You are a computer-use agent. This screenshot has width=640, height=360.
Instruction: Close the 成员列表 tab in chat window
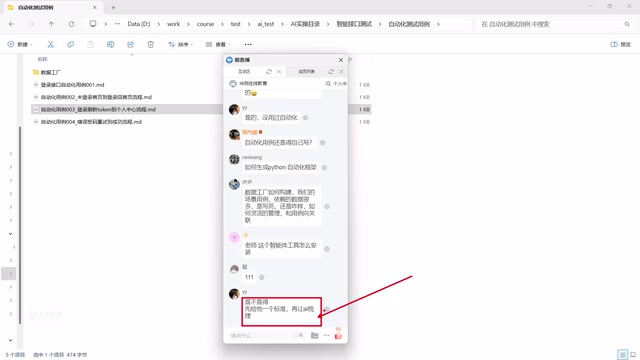(x=342, y=71)
